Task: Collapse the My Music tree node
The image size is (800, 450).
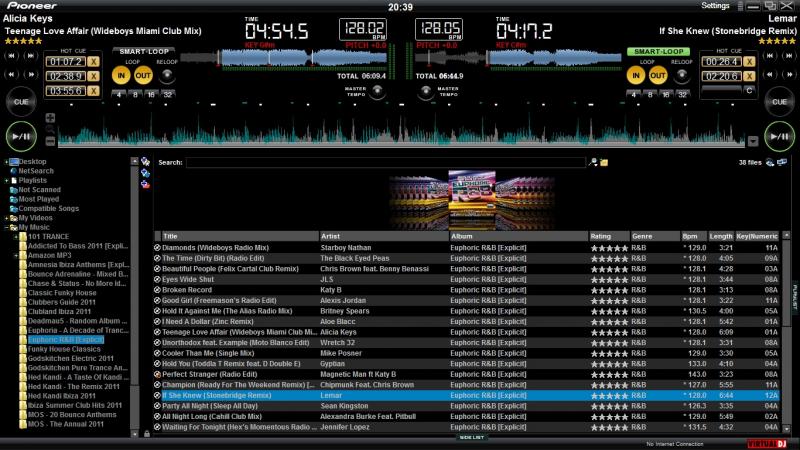Action: [6, 228]
